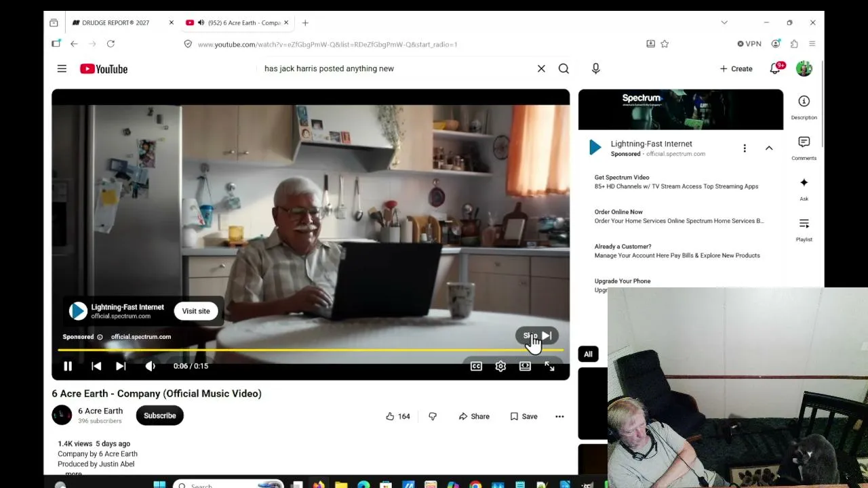This screenshot has width=868, height=488.
Task: Open the Playlist side panel
Action: tap(804, 229)
